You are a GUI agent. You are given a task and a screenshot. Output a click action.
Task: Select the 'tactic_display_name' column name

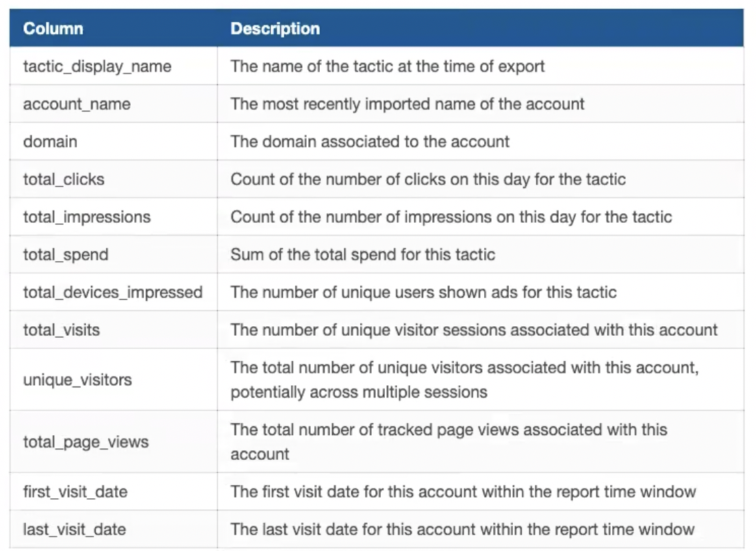[97, 66]
